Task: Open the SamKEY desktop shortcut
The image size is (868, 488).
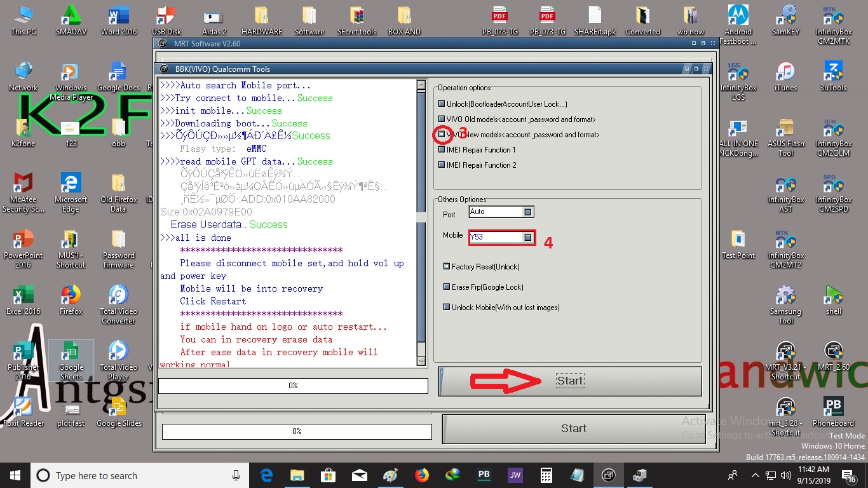Action: [785, 20]
